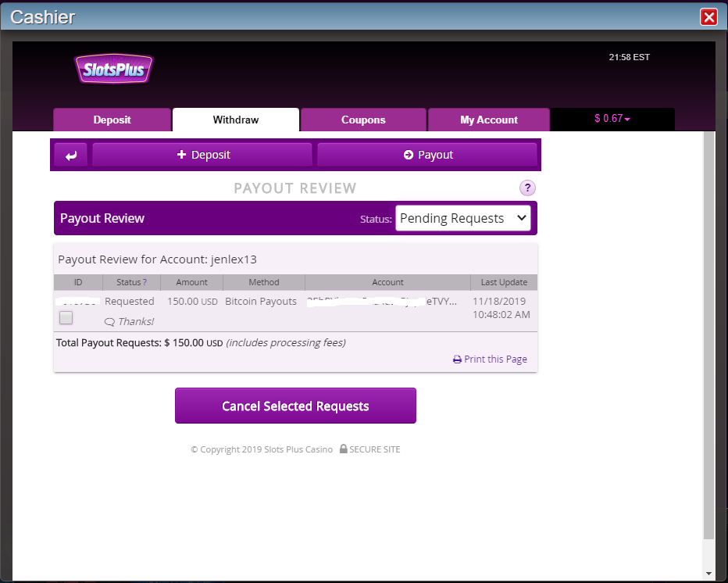Viewport: 728px width, 583px height.
Task: Select the payout request checkbox
Action: pos(66,318)
